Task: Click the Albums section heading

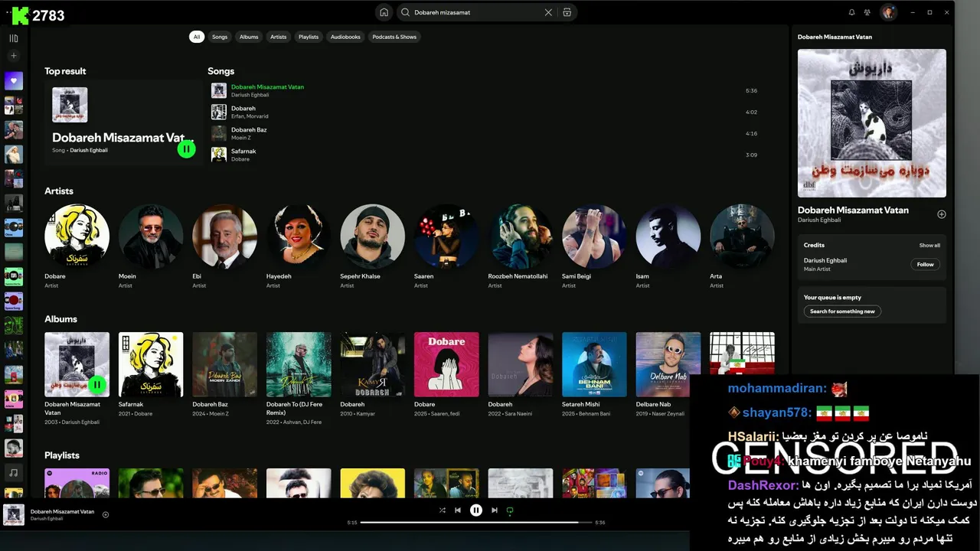Action: tap(60, 319)
